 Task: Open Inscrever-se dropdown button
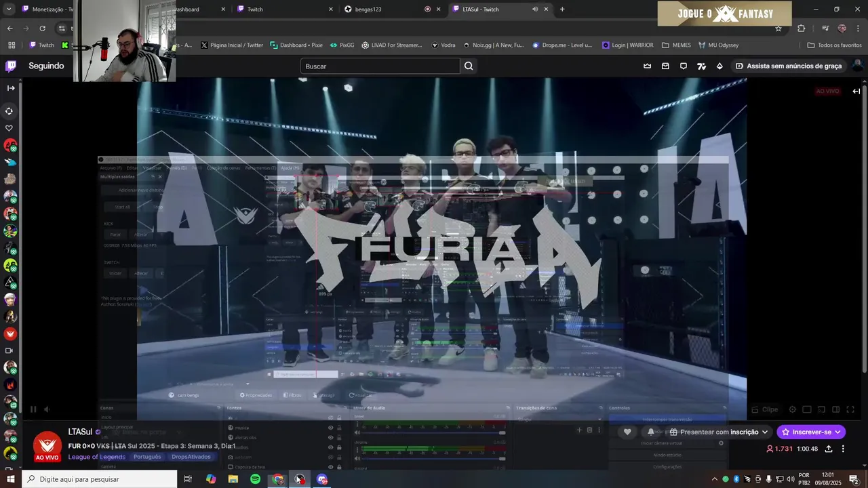click(x=811, y=432)
